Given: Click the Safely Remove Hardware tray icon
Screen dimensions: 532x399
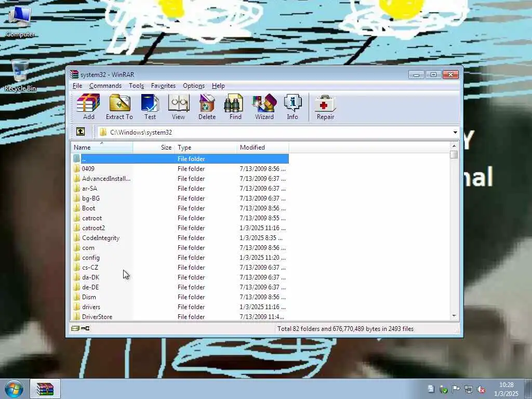Looking at the screenshot, I should 444,390.
